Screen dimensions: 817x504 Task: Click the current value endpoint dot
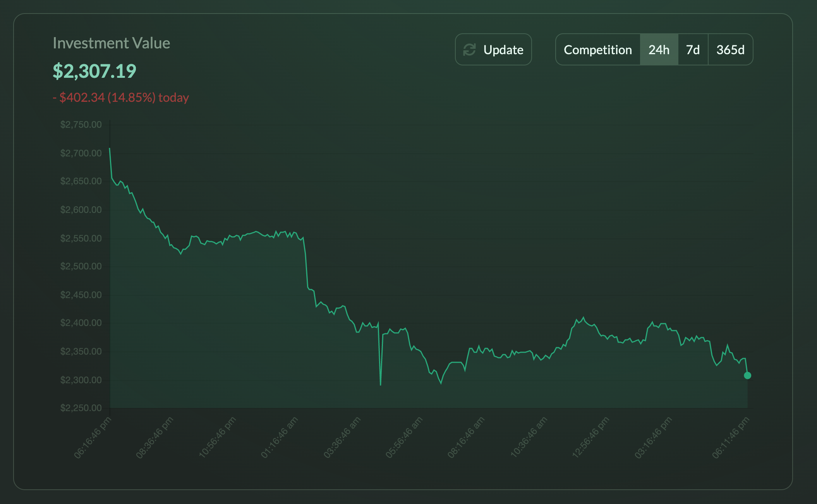747,375
